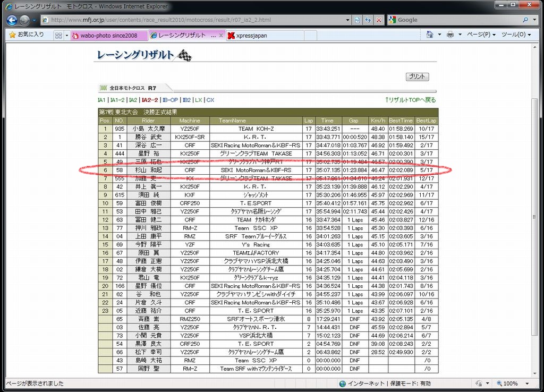Click the team name TEAM KOH-Z

pos(256,129)
